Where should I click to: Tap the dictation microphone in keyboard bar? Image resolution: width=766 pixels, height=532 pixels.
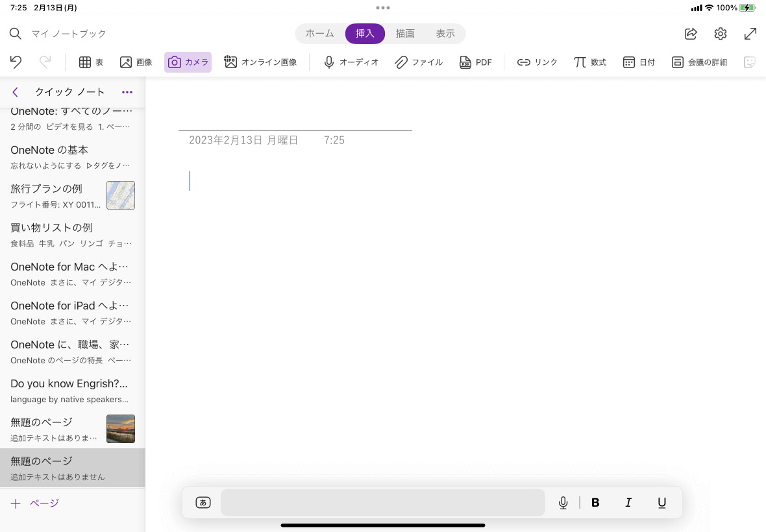[x=563, y=502]
